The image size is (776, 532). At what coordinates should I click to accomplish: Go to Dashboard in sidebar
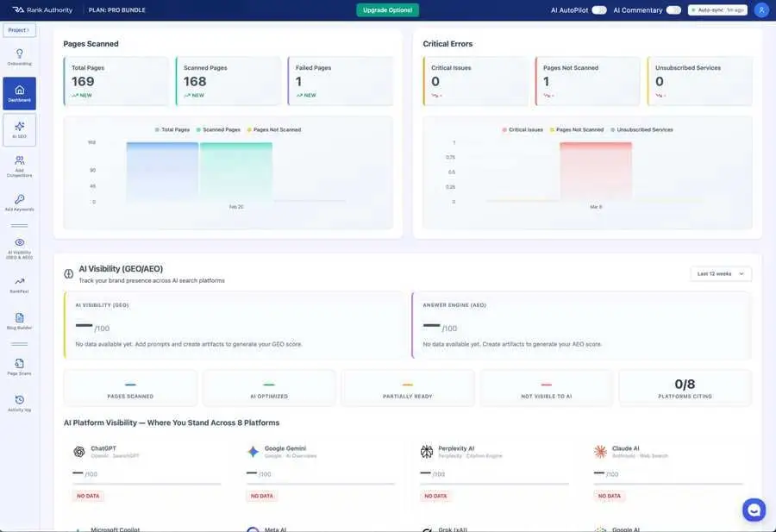coord(19,93)
